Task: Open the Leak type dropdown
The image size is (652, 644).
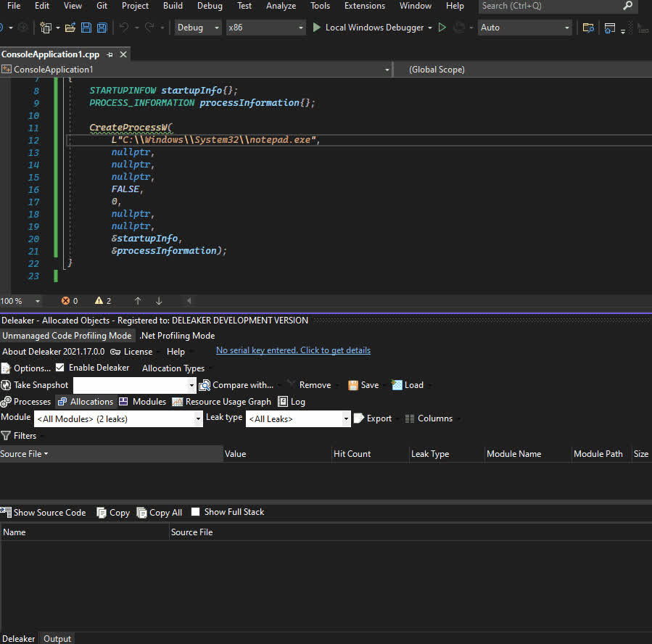Action: click(346, 419)
